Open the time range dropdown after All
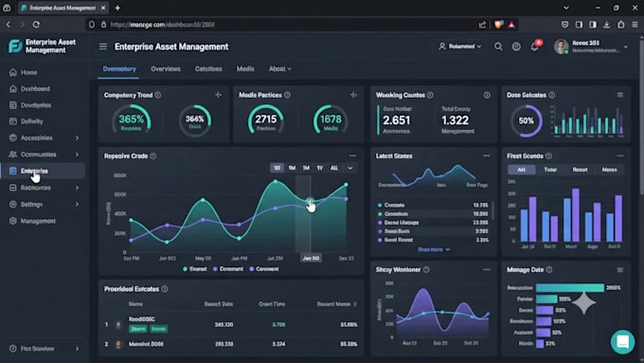The height and width of the screenshot is (363, 644). click(x=349, y=168)
